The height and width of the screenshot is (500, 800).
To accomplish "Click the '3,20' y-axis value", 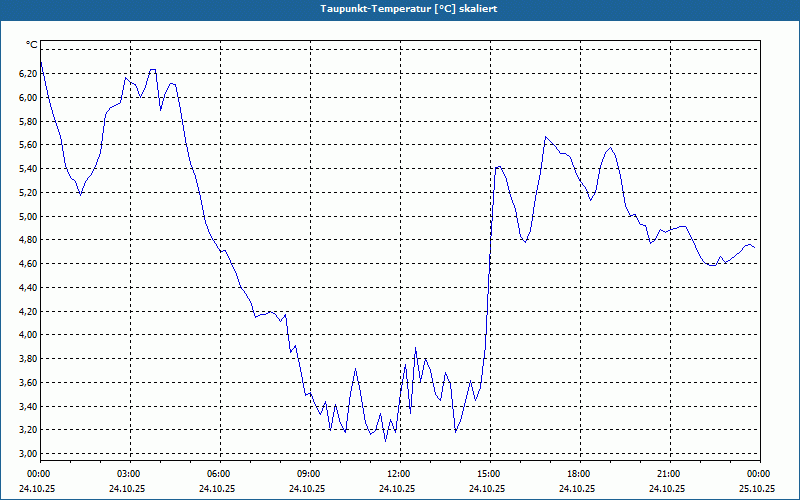I will tap(28, 430).
